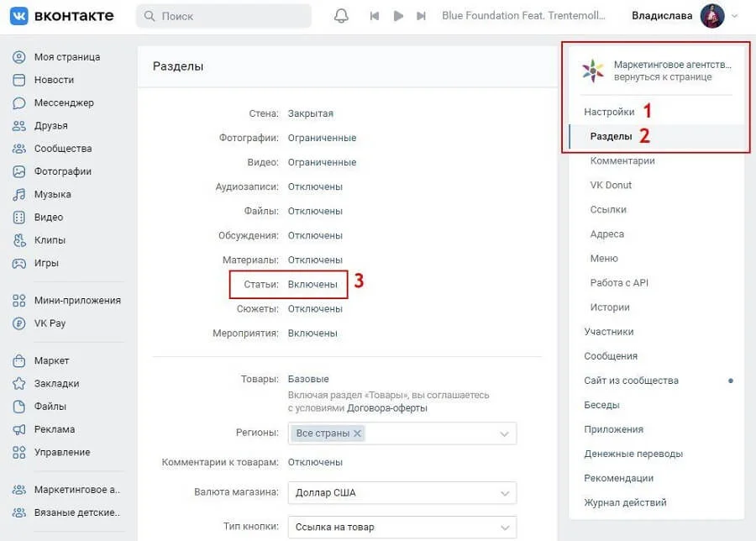Open notifications bell icon

click(341, 16)
